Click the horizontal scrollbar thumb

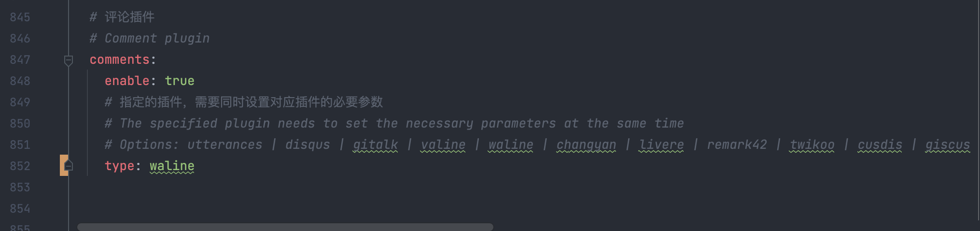(285, 227)
